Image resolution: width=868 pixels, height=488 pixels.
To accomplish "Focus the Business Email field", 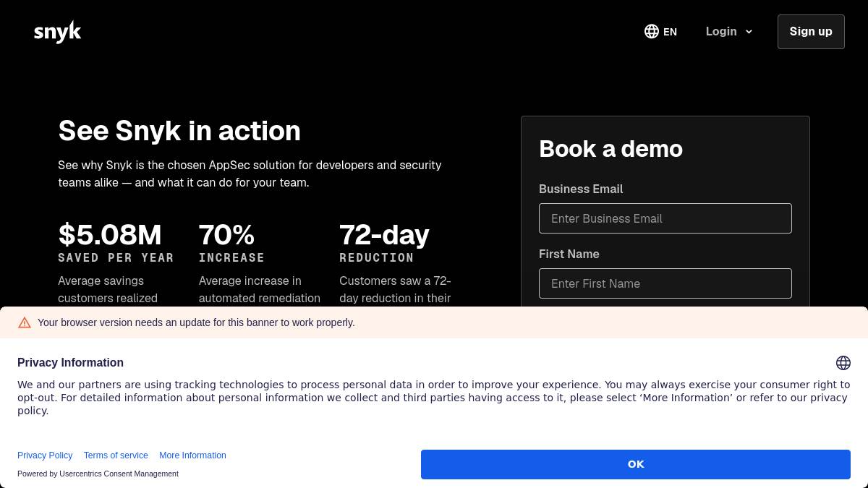I will (665, 218).
